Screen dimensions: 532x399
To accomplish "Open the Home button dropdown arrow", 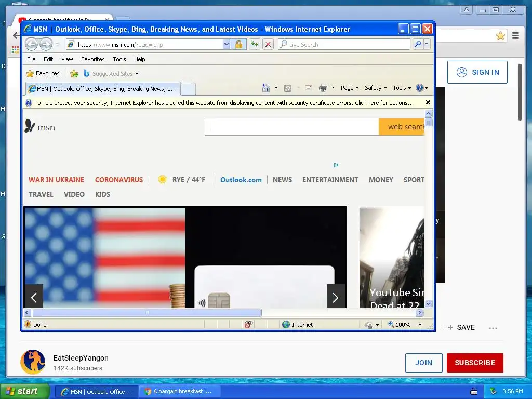I will coord(276,88).
